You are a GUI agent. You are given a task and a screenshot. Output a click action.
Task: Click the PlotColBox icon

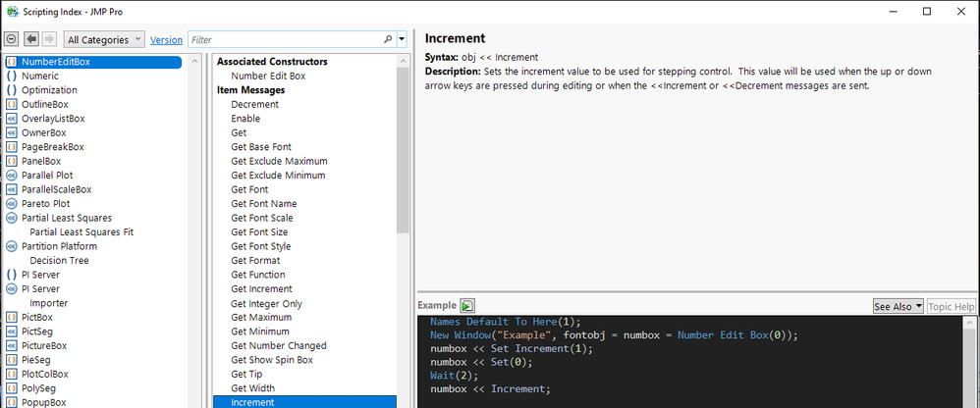click(11, 374)
